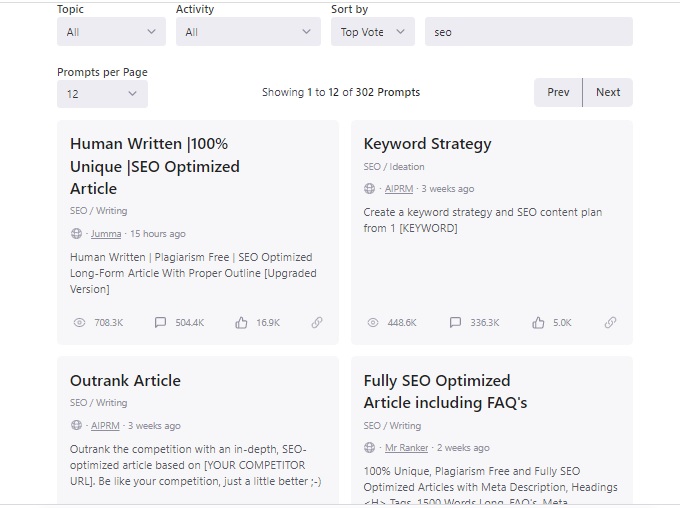The height and width of the screenshot is (508, 680).
Task: Click the thumbs-up icon on Keyword Strategy card
Action: tap(538, 323)
